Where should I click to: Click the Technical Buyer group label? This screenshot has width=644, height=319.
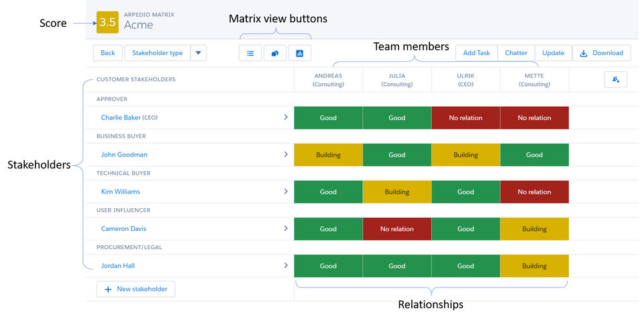(x=123, y=173)
